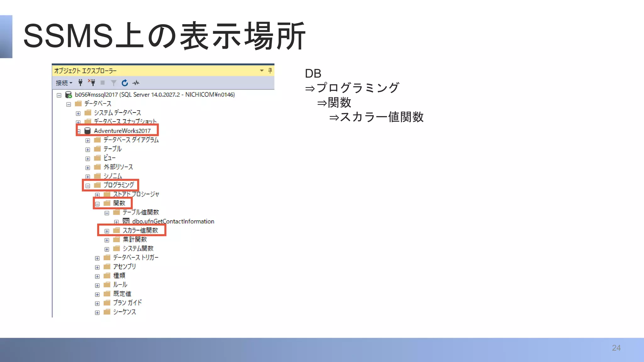Click the シーケンス folder icon
The width and height of the screenshot is (644, 362).
click(x=107, y=312)
